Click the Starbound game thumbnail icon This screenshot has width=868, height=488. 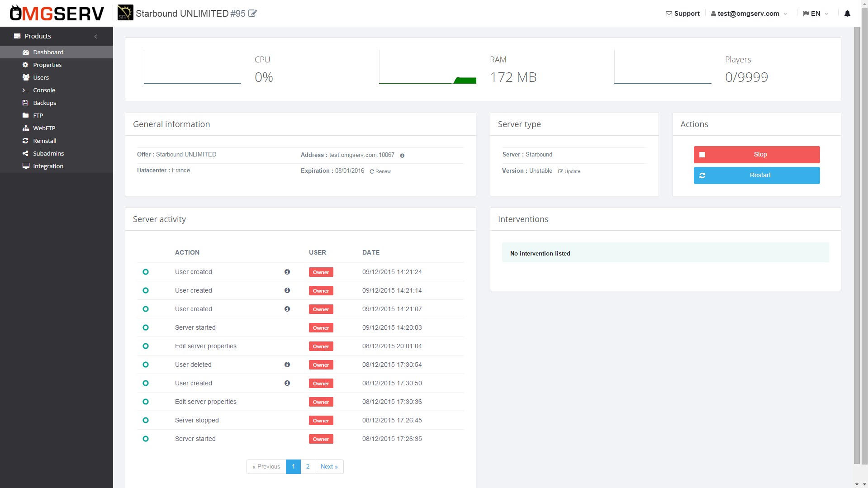[125, 13]
